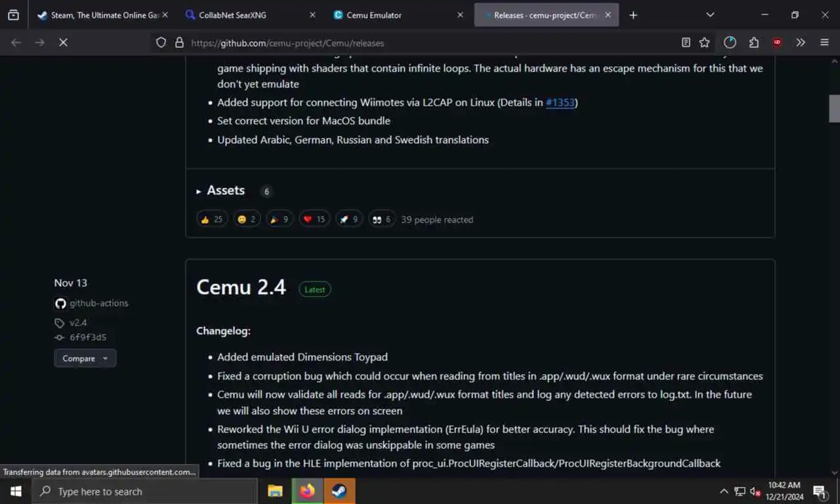The image size is (840, 504).
Task: Click the 39 people reacted text
Action: 437,220
